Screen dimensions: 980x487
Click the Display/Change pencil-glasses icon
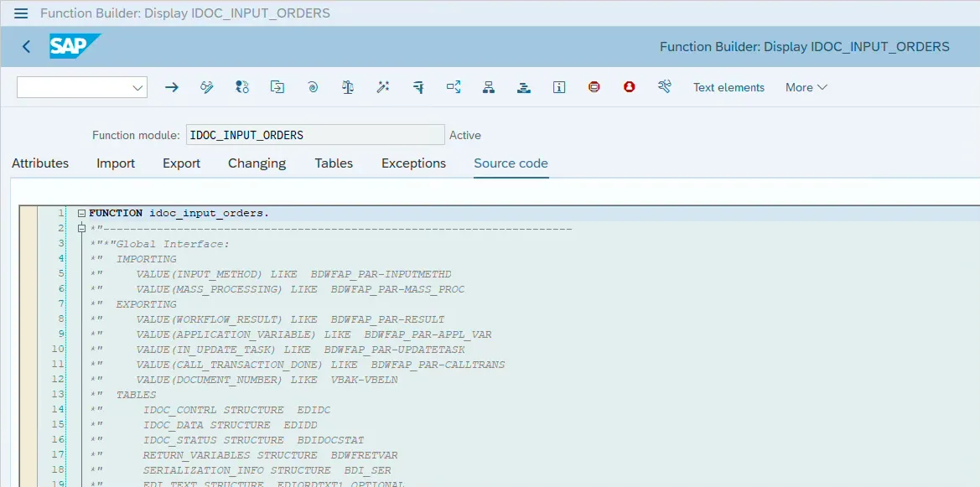tap(207, 87)
